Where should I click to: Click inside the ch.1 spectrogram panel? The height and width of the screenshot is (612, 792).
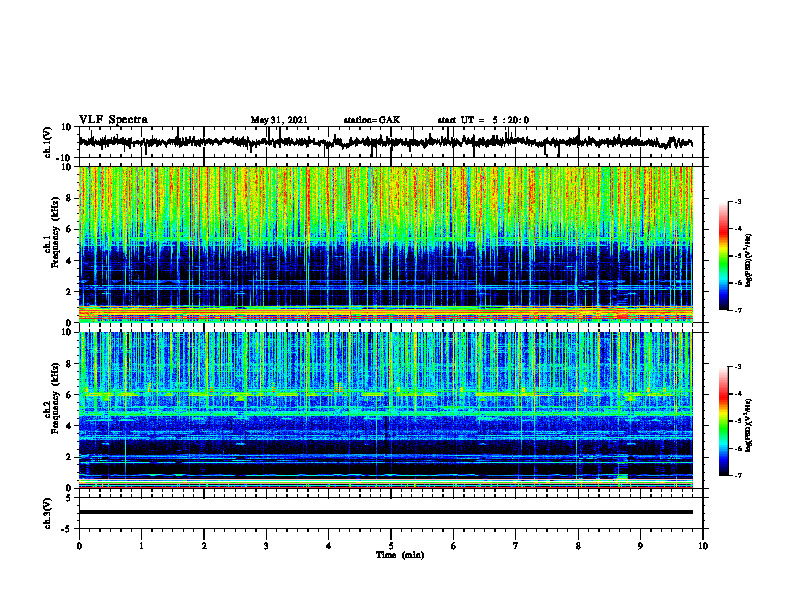coord(385,244)
